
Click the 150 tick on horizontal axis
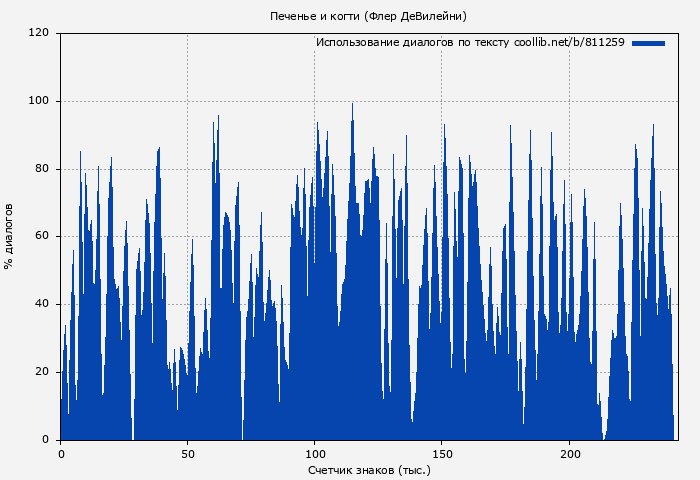pyautogui.click(x=442, y=453)
